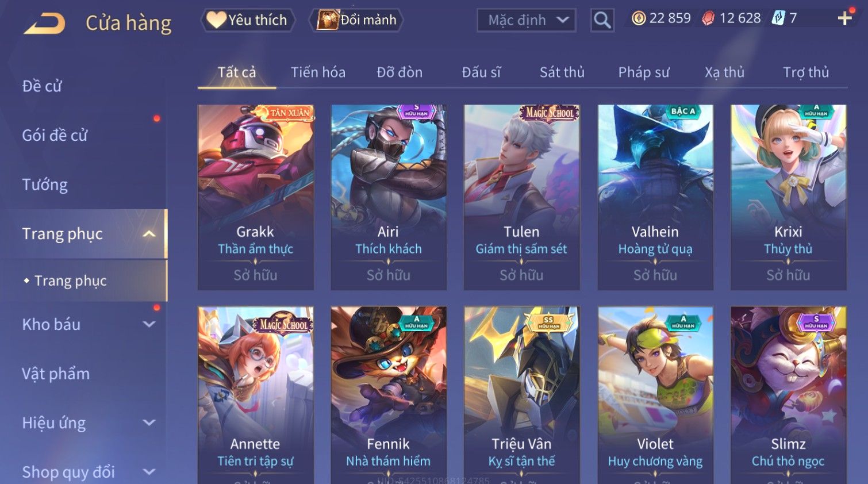Viewport: 868px width, 484px height.
Task: Tap the gold coin balance icon
Action: tap(639, 18)
